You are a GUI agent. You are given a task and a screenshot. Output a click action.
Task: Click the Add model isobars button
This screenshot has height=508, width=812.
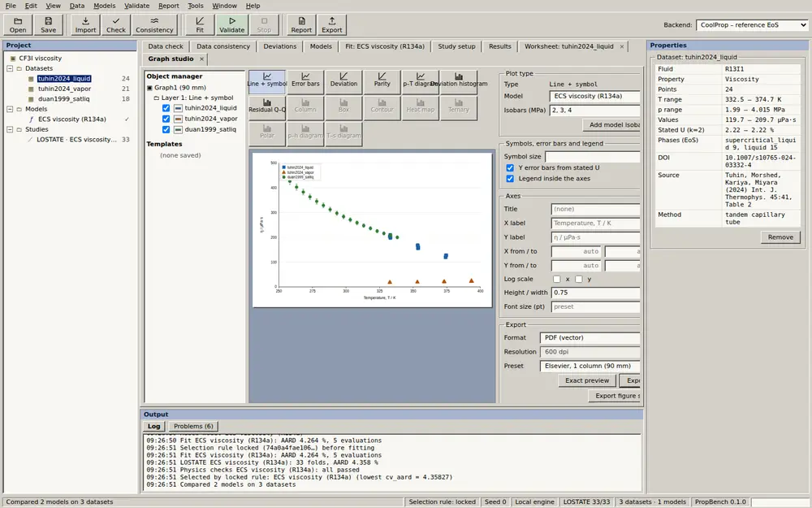coord(611,125)
